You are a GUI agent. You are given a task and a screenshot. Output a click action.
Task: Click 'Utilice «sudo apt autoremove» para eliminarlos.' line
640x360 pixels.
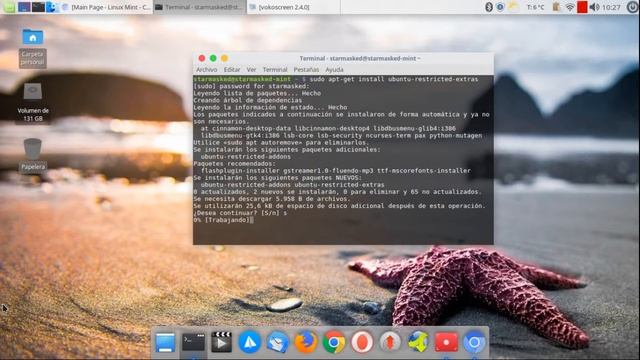281,142
